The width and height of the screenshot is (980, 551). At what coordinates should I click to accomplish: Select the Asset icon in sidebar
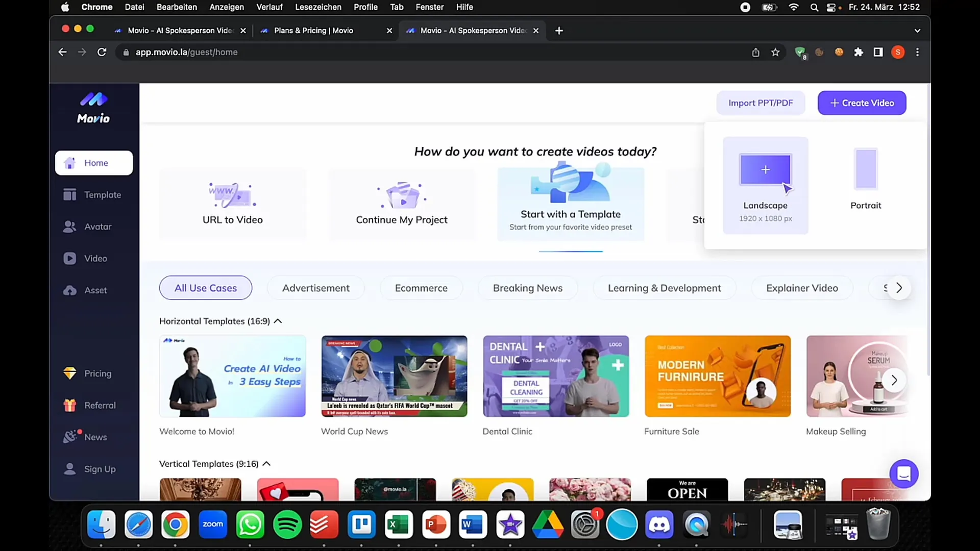70,289
